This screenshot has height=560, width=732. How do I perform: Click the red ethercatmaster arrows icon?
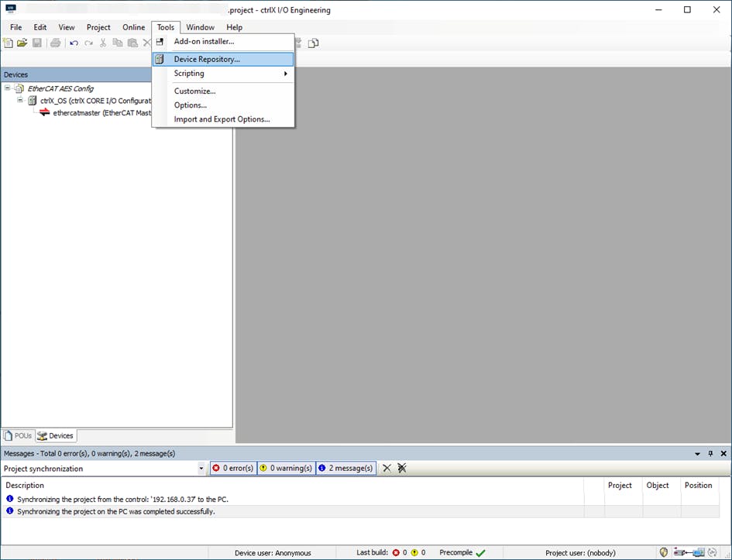(x=44, y=112)
